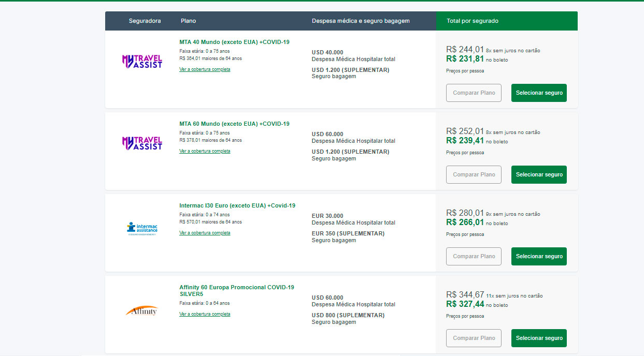Click the My Travel Assist logo for MTA 40
Viewport: 644px width, 356px height.
coord(141,62)
